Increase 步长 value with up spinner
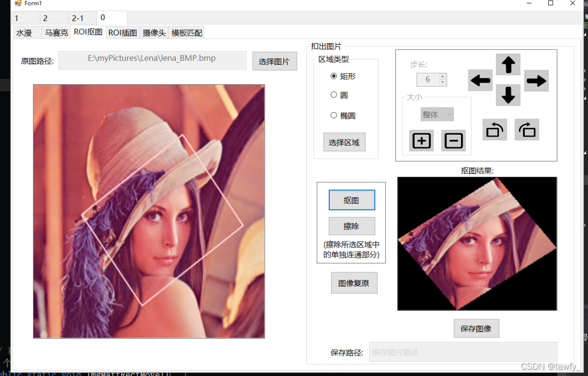Viewport: 588px width, 376px height. [x=443, y=76]
